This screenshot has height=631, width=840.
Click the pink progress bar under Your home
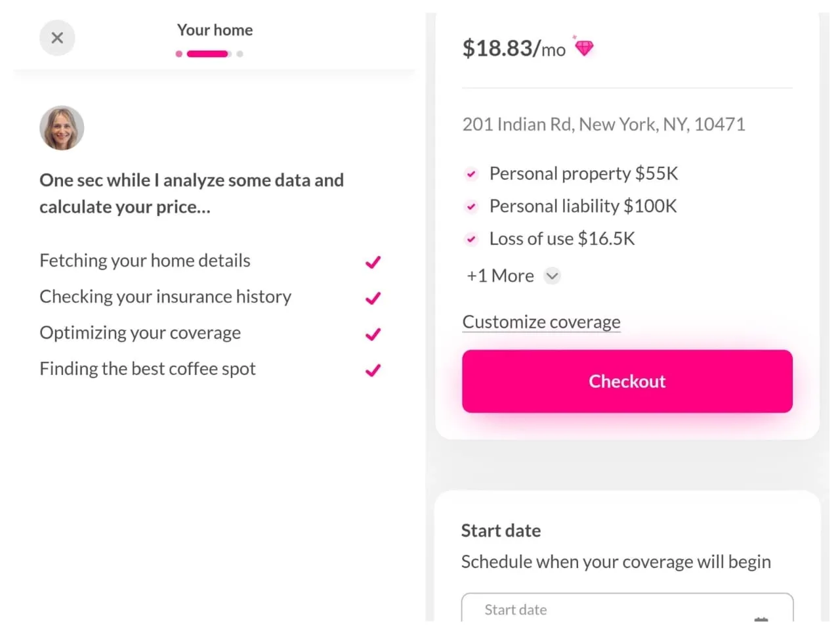tap(207, 54)
